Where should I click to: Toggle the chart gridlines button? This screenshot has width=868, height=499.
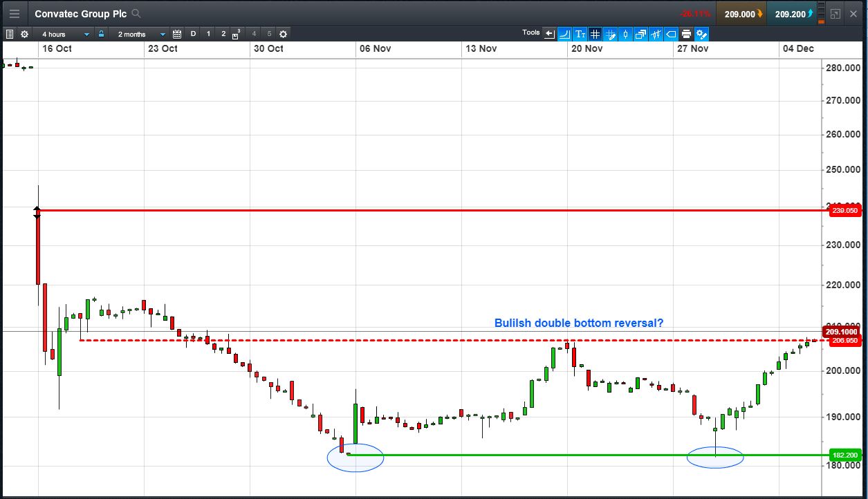click(x=595, y=34)
